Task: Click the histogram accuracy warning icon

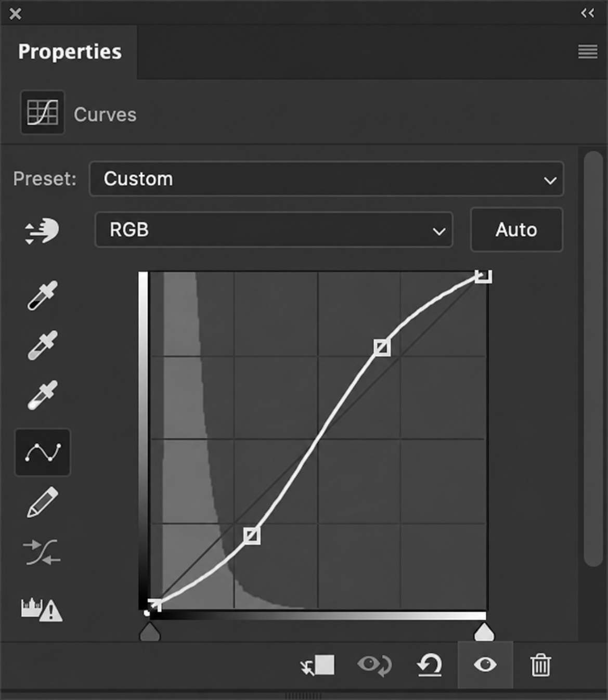Action: coord(42,610)
